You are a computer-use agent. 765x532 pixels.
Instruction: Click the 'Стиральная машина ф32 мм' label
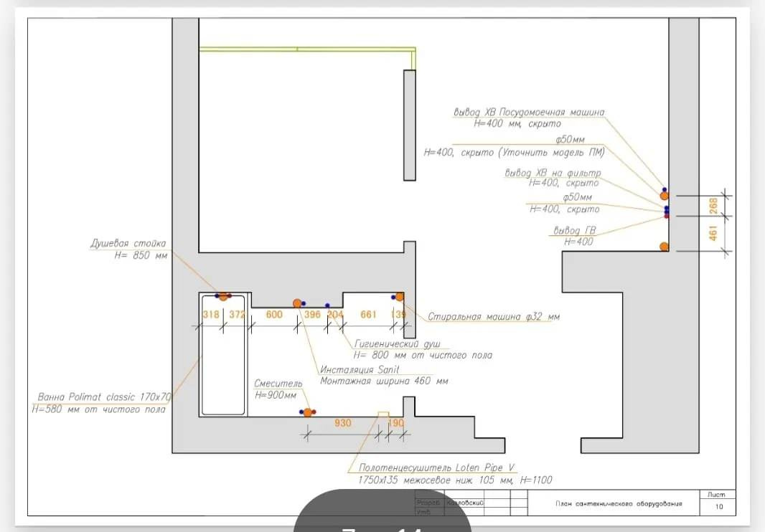tap(493, 316)
